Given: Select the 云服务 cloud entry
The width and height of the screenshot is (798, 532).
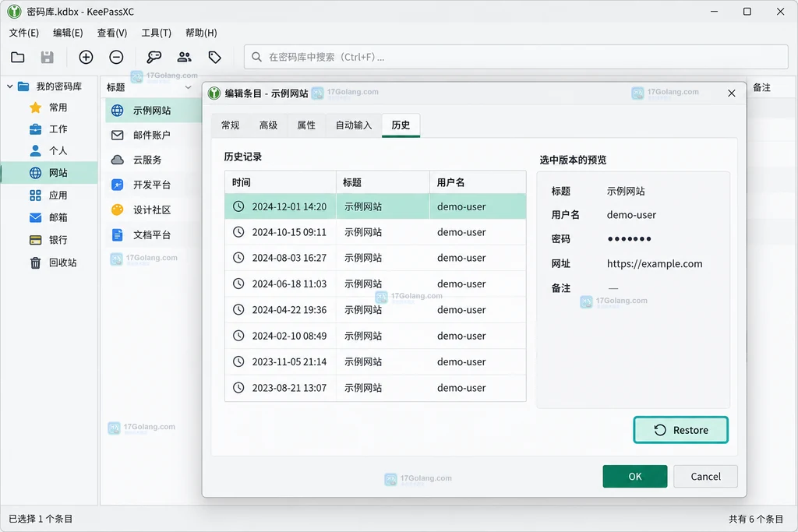Looking at the screenshot, I should click(153, 160).
